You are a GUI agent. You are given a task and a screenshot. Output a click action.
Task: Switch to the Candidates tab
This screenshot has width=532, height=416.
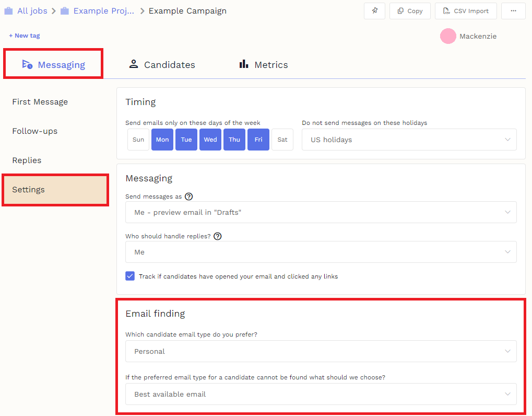point(162,64)
